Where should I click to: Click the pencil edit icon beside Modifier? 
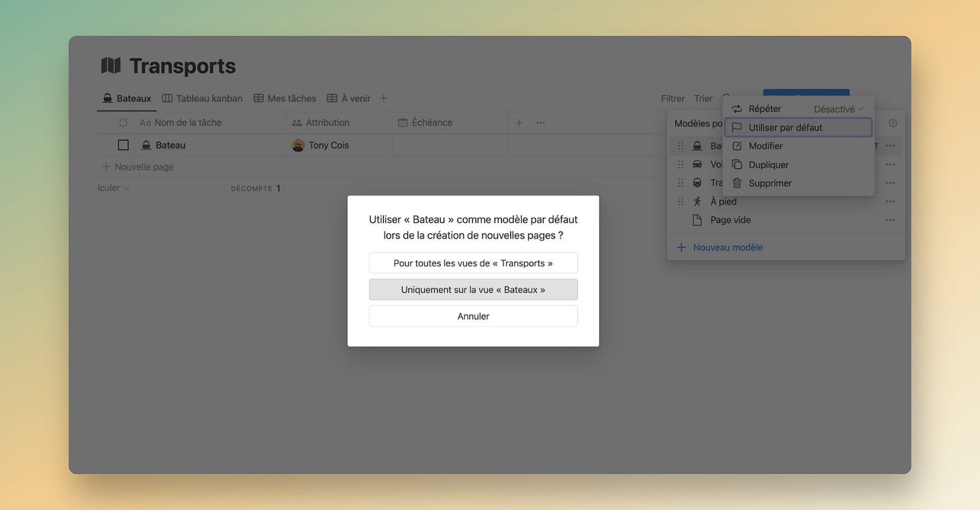[x=737, y=146]
